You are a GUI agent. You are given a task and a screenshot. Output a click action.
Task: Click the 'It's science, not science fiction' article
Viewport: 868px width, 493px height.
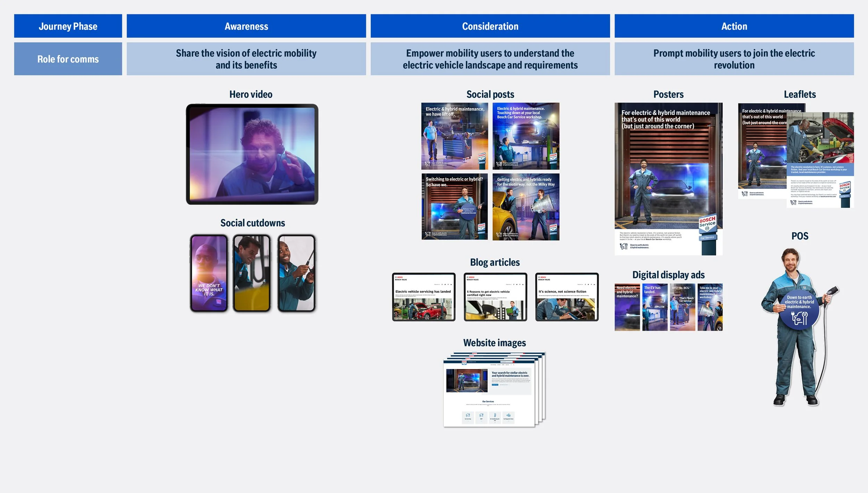(567, 297)
